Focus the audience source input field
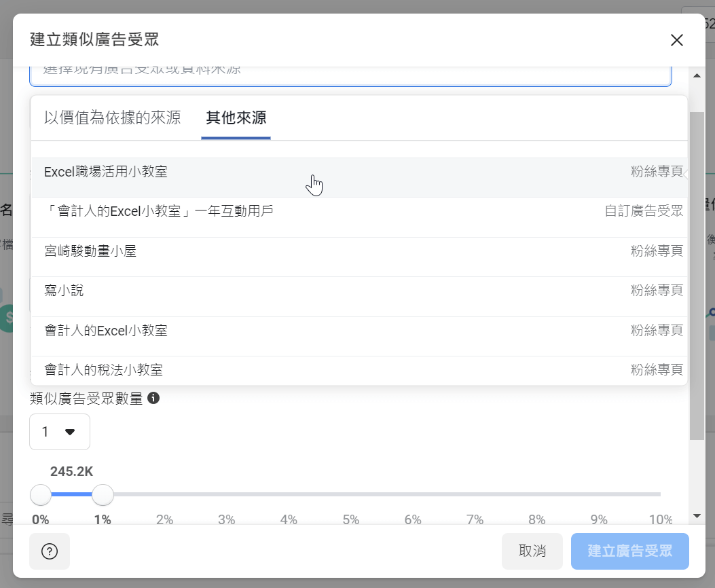This screenshot has height=588, width=715. point(350,76)
